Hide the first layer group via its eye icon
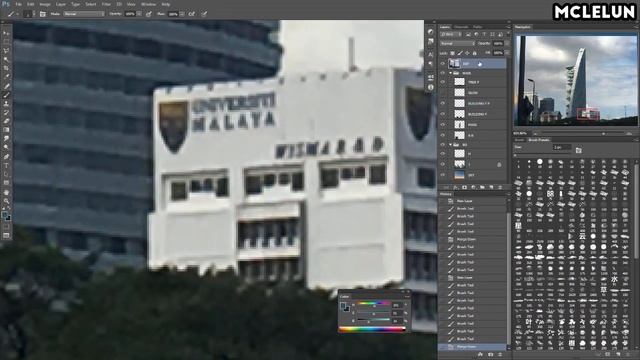The image size is (640, 360). coord(442,73)
